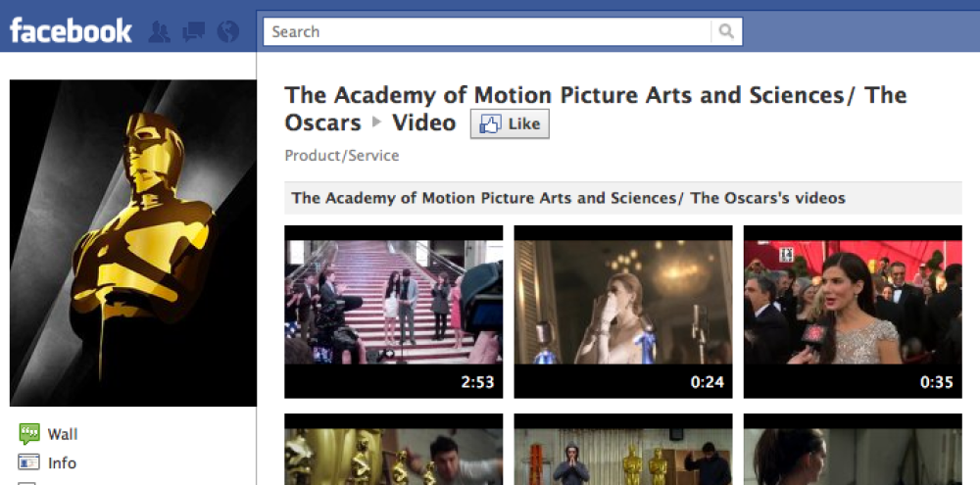The image size is (980, 485).
Task: Click the green Wall speech bubble icon
Action: [x=29, y=433]
